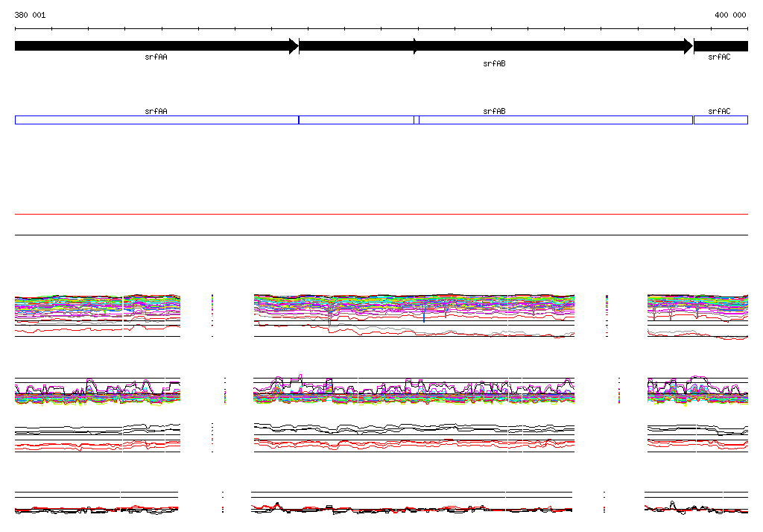Select the short middle black gene arrow
The height and width of the screenshot is (532, 763).
[x=356, y=46]
